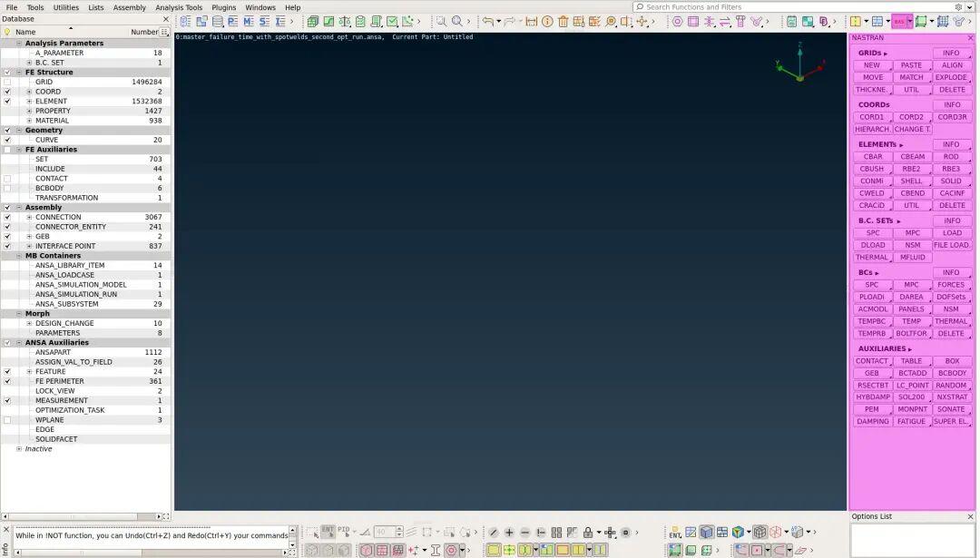
Task: Expand the B.C. SET tree node
Action: pyautogui.click(x=29, y=63)
